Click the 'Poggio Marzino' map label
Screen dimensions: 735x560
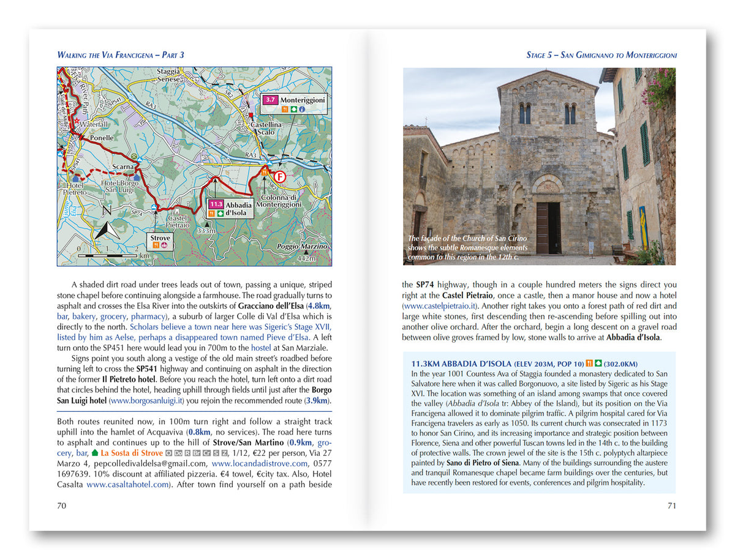point(303,246)
